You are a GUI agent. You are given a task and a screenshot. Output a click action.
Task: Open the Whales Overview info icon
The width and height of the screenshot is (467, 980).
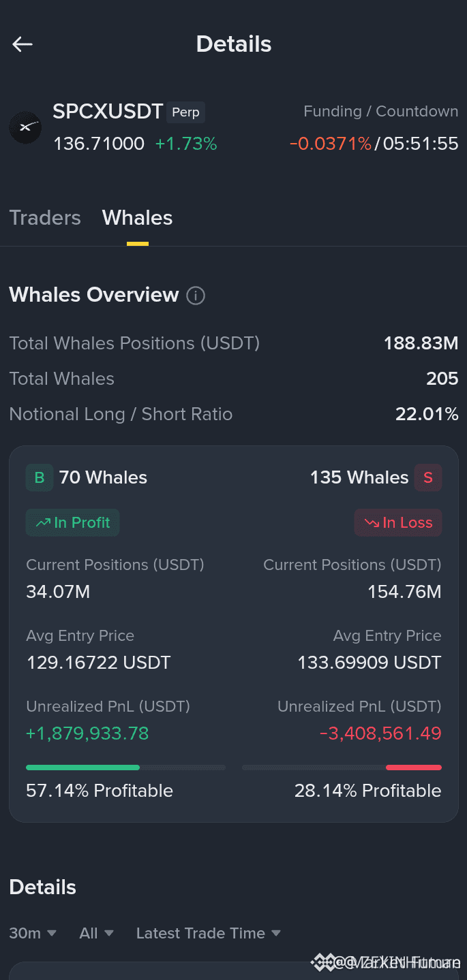click(x=196, y=296)
